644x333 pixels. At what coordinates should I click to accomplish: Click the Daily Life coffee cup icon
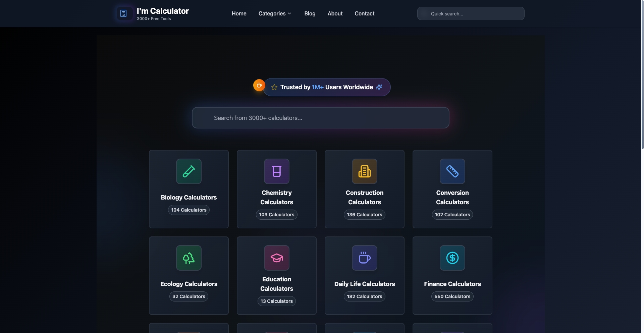pos(364,258)
